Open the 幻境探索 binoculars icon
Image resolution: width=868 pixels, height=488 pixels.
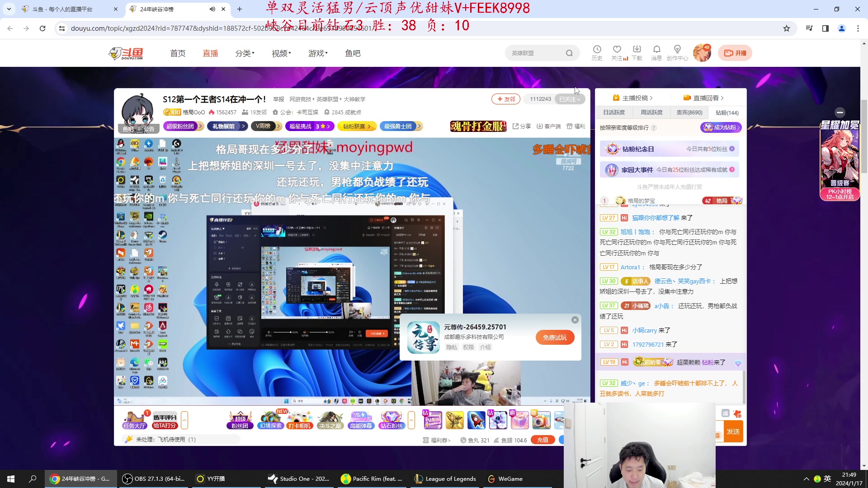click(x=270, y=420)
